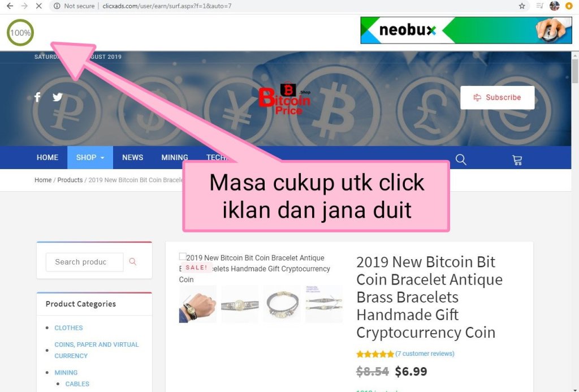This screenshot has height=392, width=579.
Task: Open the CLOTHES category link
Action: coord(68,328)
